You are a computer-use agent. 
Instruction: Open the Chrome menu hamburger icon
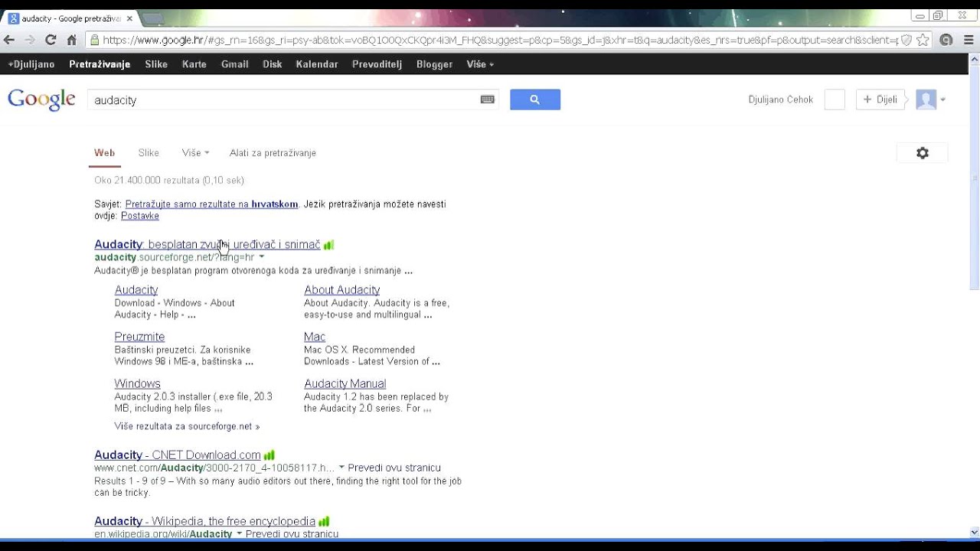[x=968, y=40]
